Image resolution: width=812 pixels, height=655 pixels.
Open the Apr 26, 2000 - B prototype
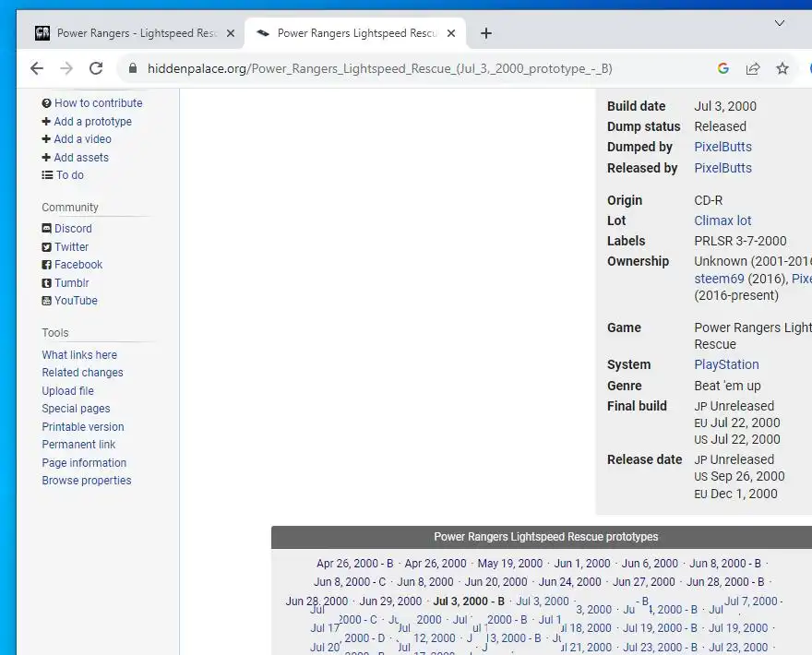354,564
